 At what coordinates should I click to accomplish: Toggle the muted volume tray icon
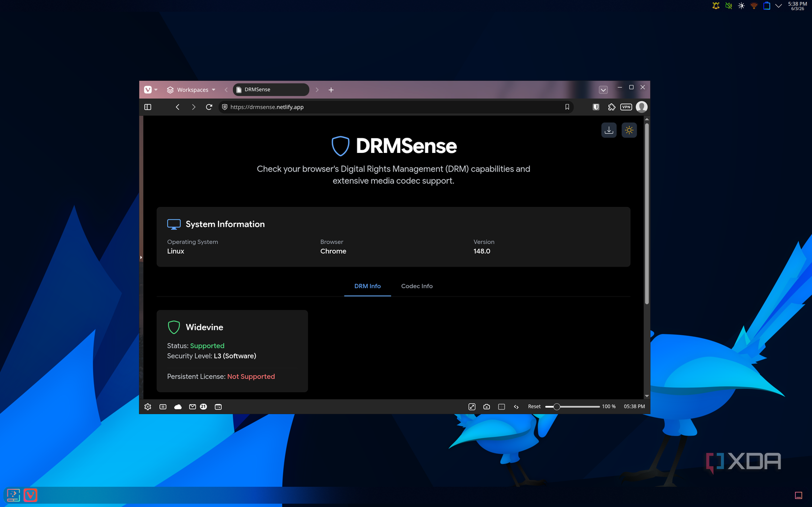click(x=729, y=6)
